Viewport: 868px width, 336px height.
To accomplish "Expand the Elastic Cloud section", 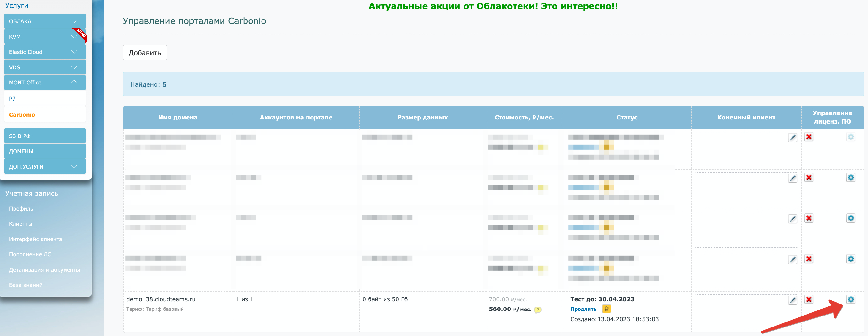I will [45, 52].
